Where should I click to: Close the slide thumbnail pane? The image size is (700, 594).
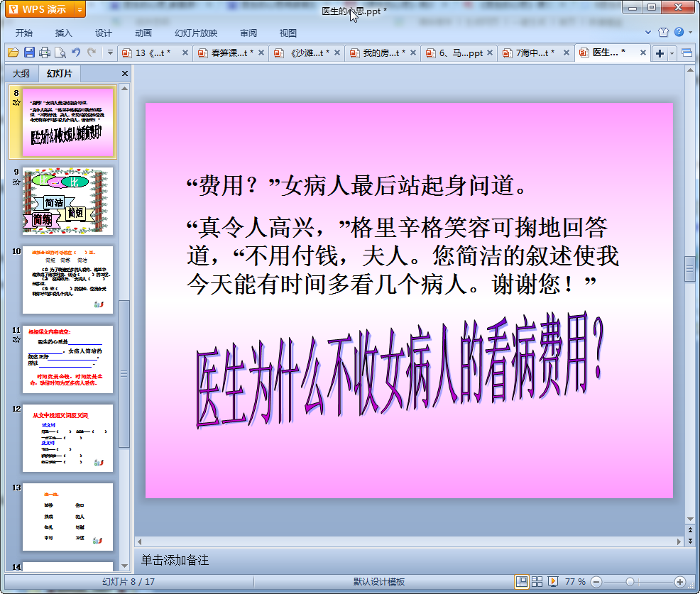point(124,74)
